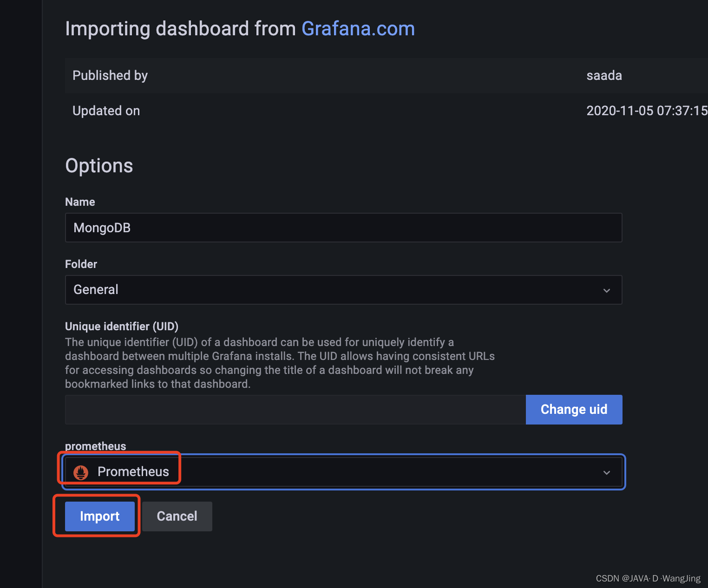Image resolution: width=708 pixels, height=588 pixels.
Task: Click the Cancel button
Action: pos(177,516)
